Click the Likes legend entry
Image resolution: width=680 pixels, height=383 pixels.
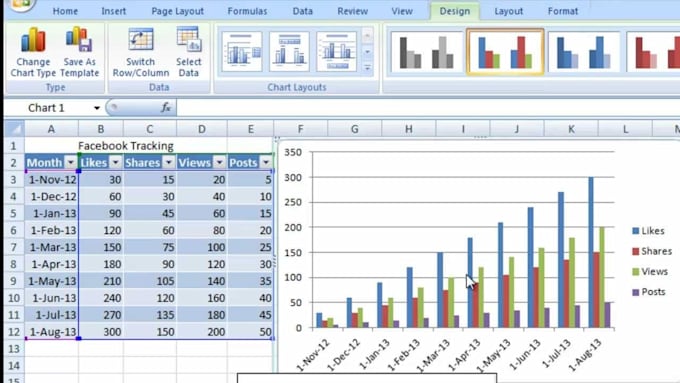pyautogui.click(x=648, y=231)
